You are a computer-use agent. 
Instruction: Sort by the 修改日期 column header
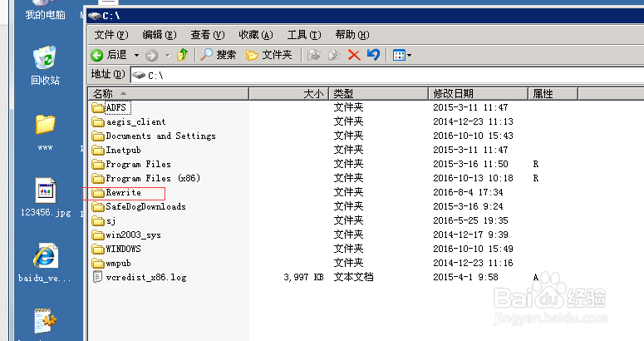(478, 94)
